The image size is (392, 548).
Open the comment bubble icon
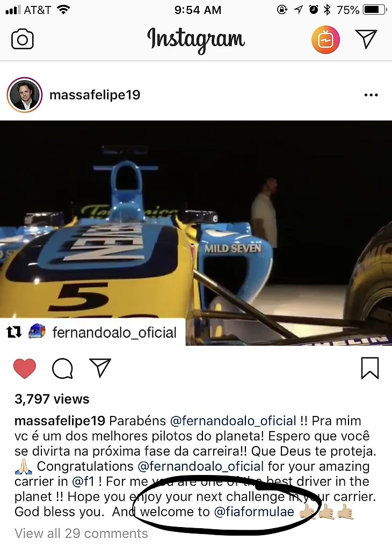(x=63, y=368)
